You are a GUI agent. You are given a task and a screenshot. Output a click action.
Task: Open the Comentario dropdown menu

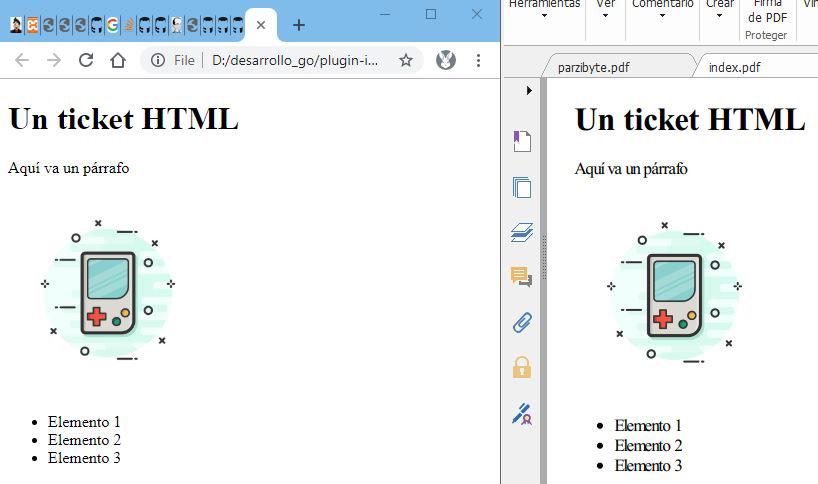coord(662,10)
